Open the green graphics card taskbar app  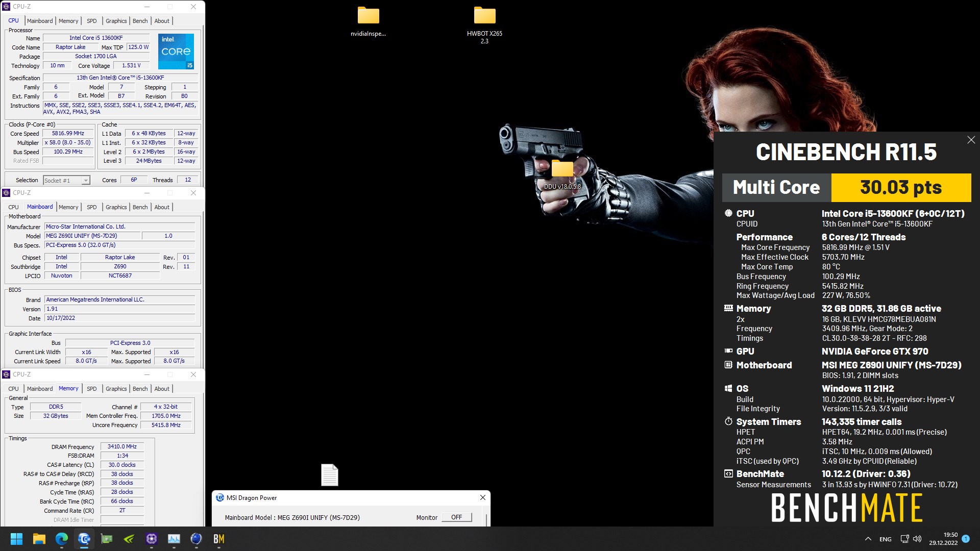pos(107,539)
